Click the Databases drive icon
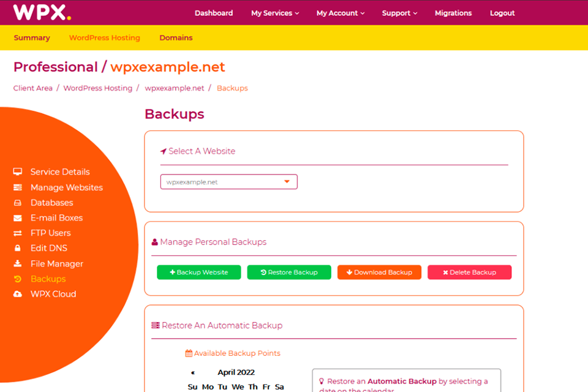Image resolution: width=588 pixels, height=392 pixels. [18, 203]
